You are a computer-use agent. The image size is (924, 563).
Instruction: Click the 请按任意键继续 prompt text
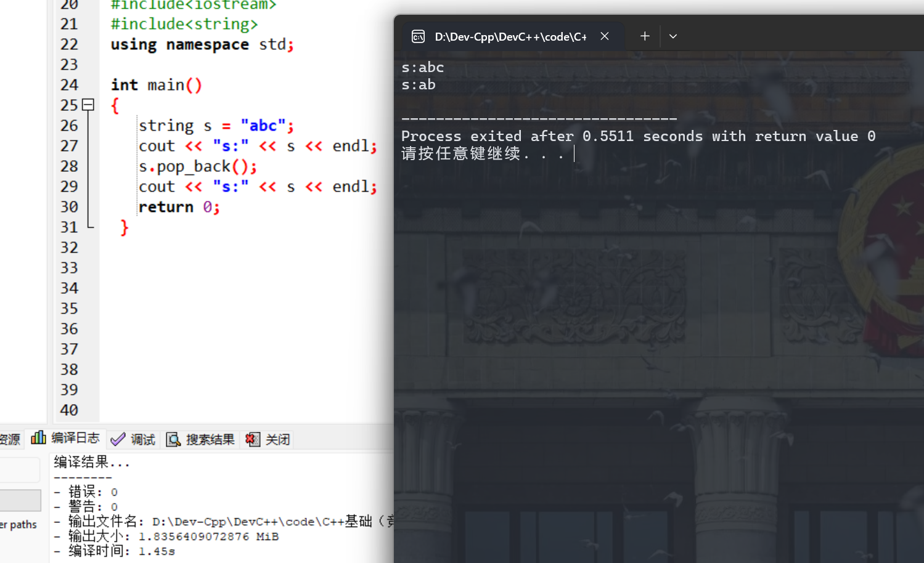coord(483,153)
